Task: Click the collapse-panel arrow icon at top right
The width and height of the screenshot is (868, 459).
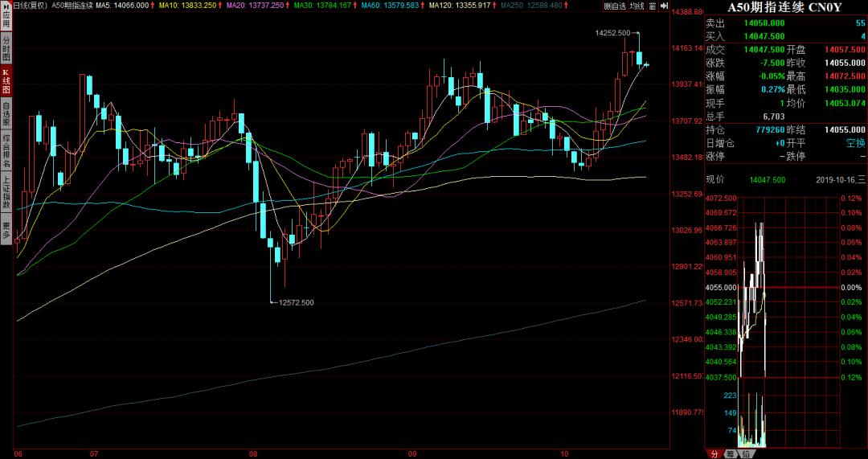Action: (664, 6)
